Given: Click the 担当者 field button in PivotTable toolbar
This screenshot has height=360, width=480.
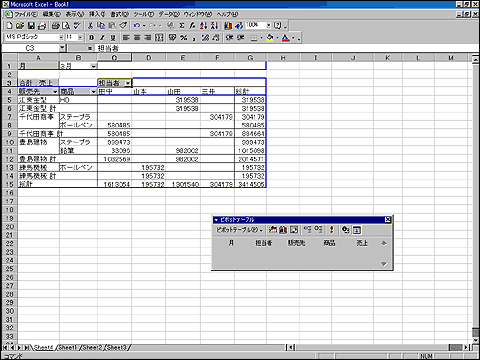Looking at the screenshot, I should pos(263,243).
